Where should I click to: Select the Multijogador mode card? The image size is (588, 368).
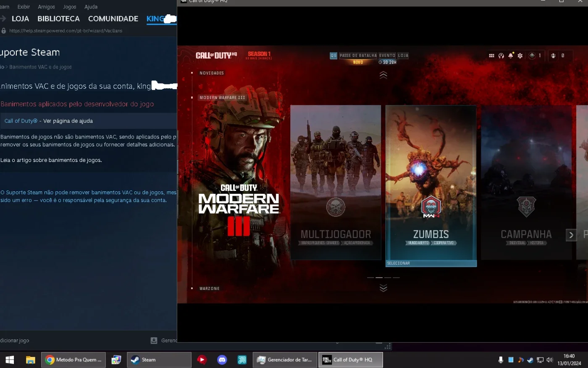pos(336,182)
